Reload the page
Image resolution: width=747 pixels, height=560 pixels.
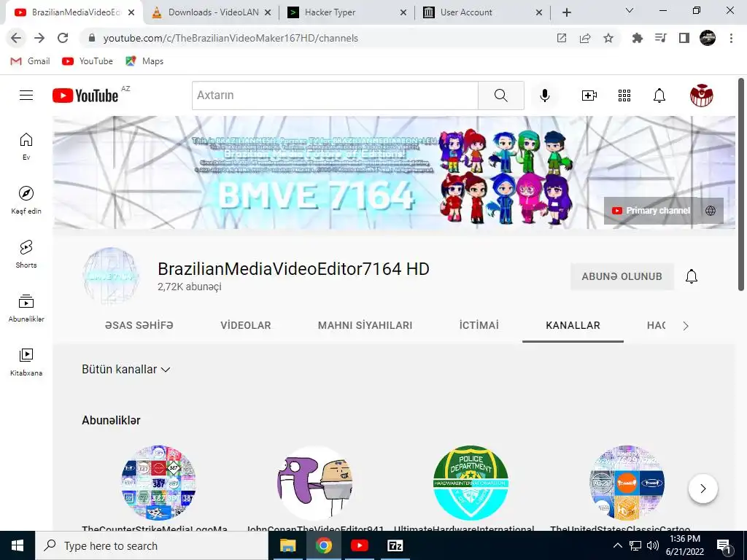click(63, 38)
